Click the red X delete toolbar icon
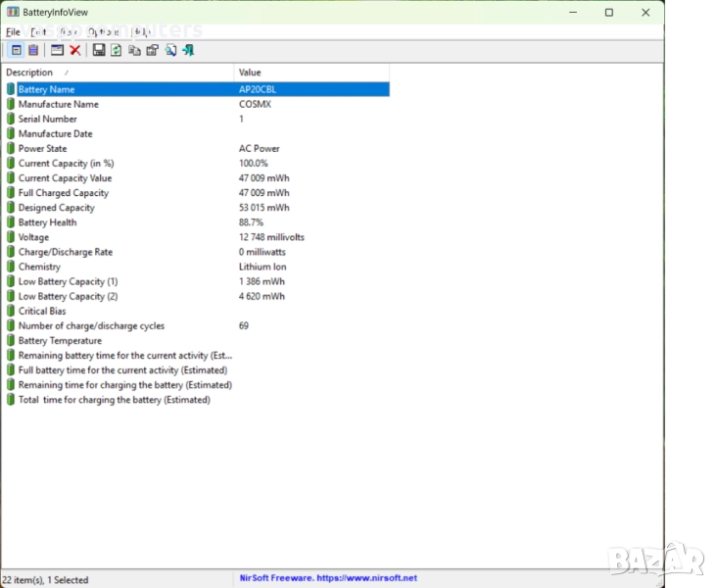 point(74,50)
